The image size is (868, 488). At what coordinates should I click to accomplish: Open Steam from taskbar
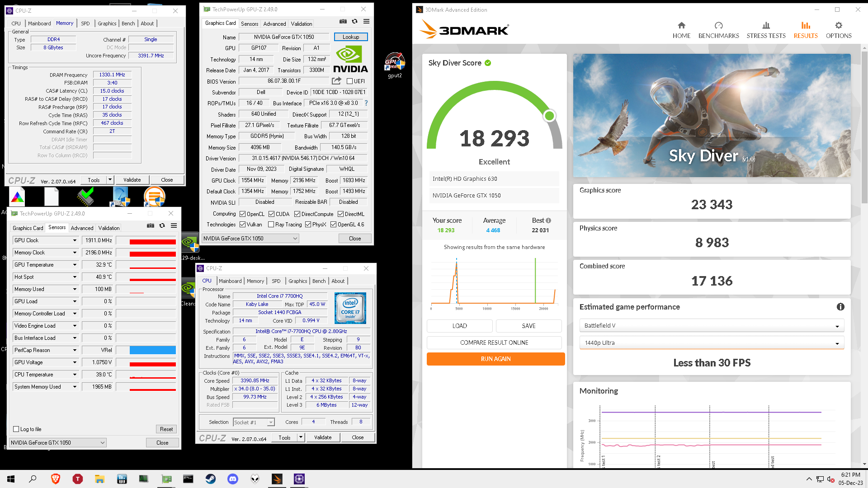click(211, 479)
